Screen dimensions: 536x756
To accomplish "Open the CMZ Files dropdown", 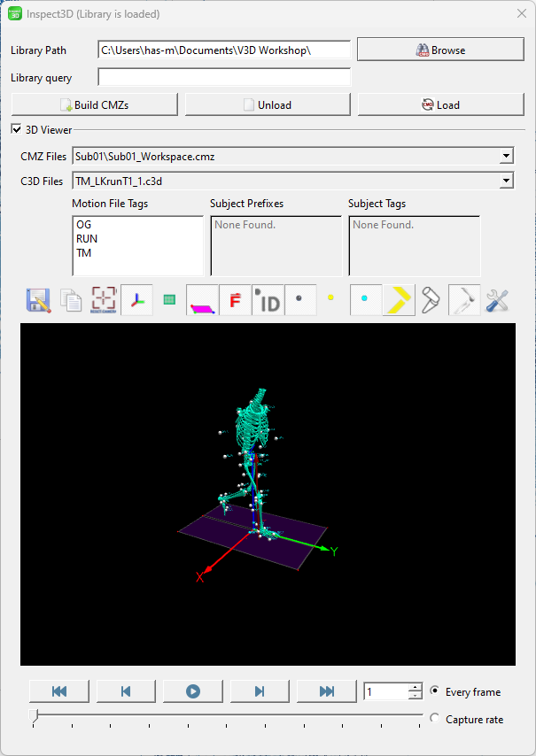I will pyautogui.click(x=506, y=156).
